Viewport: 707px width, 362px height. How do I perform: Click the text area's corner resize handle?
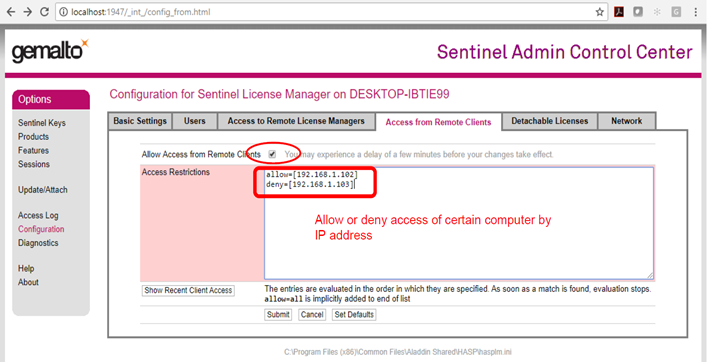click(650, 275)
